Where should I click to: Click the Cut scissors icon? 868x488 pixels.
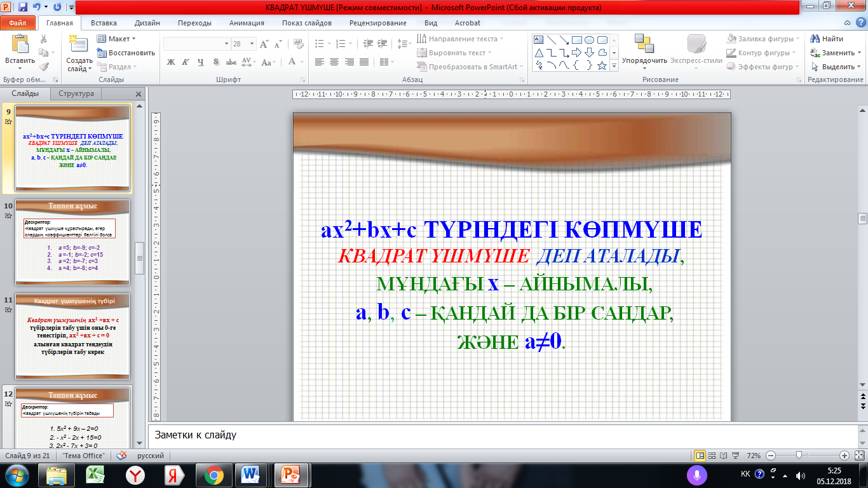tap(44, 39)
